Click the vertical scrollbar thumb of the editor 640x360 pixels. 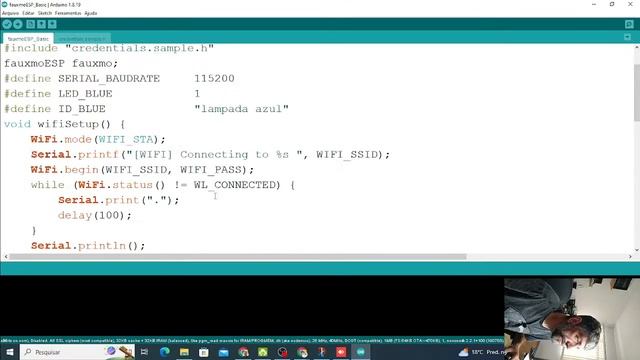tap(637, 93)
